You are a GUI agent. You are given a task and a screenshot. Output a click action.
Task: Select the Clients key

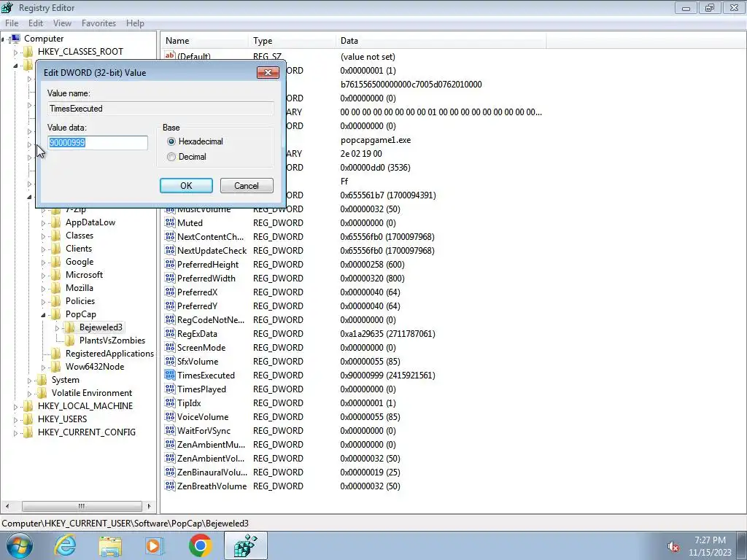[x=79, y=249]
